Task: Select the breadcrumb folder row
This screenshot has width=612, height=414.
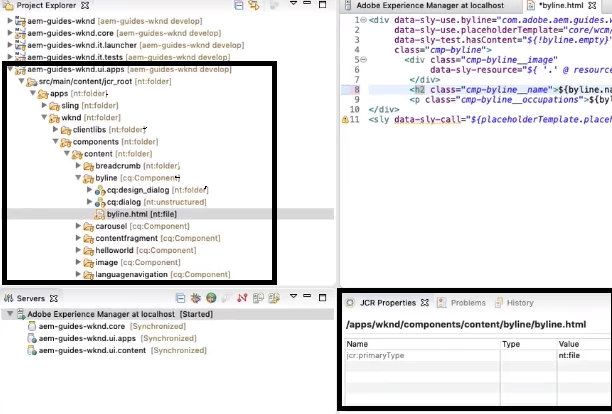Action: tap(137, 166)
